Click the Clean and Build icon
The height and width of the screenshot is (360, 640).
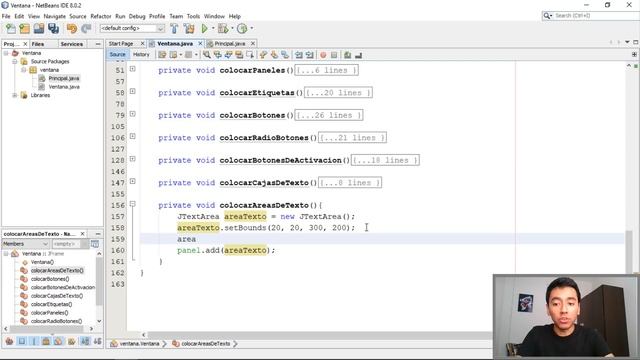tap(189, 29)
